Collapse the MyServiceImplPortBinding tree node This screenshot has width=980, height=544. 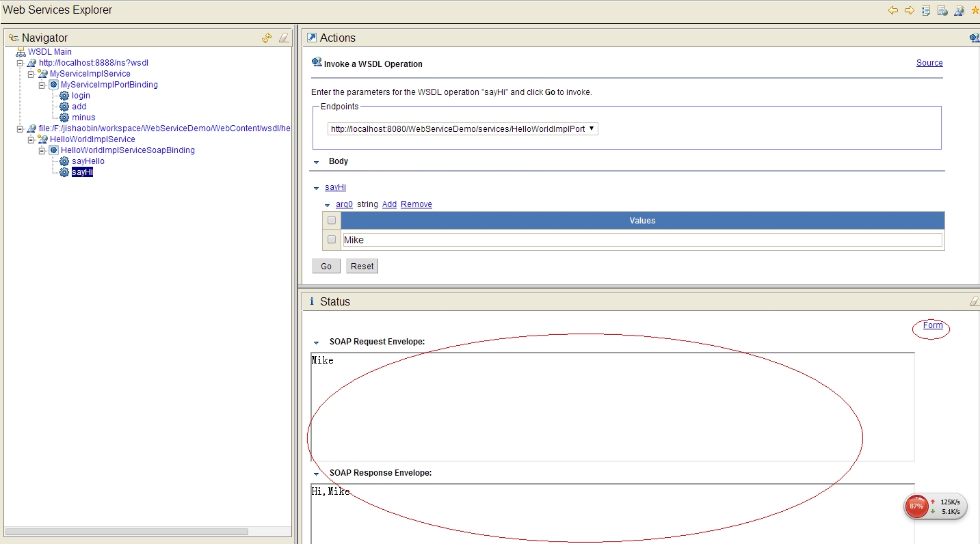[x=42, y=85]
